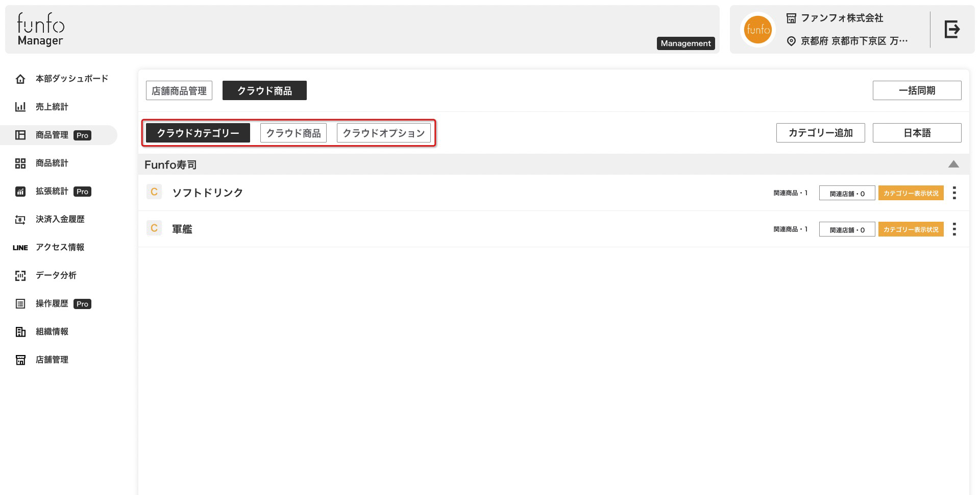Click the grid icon for 商品統計
The height and width of the screenshot is (495, 980).
[x=20, y=163]
